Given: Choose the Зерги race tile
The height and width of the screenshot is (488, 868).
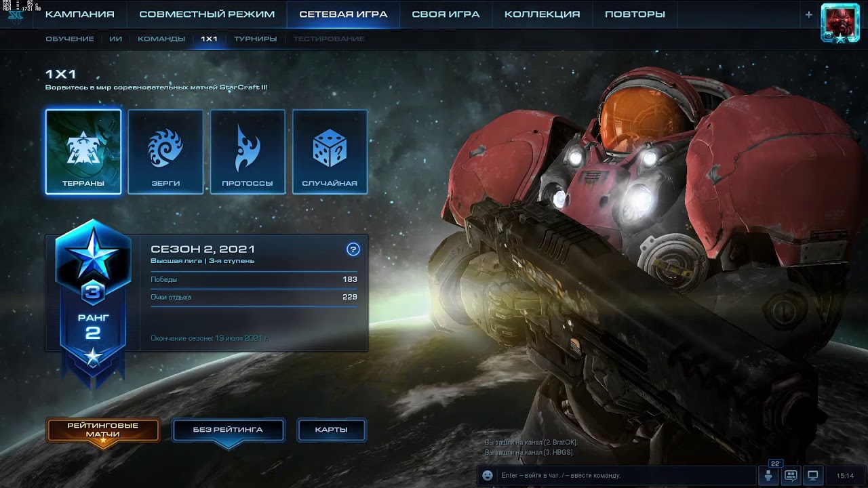Looking at the screenshot, I should (165, 152).
